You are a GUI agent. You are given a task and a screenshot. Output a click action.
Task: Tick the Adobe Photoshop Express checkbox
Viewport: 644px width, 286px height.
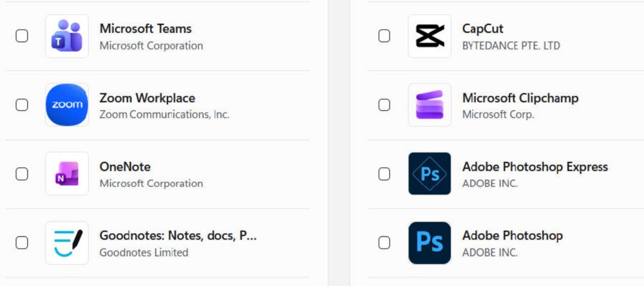(x=384, y=174)
